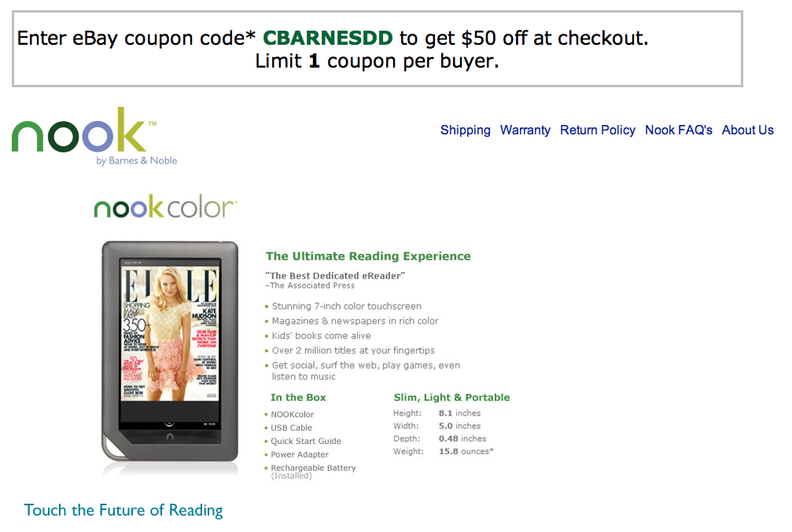Click the Weight 15.8 ounces specification
This screenshot has height=532, width=792.
tap(444, 451)
